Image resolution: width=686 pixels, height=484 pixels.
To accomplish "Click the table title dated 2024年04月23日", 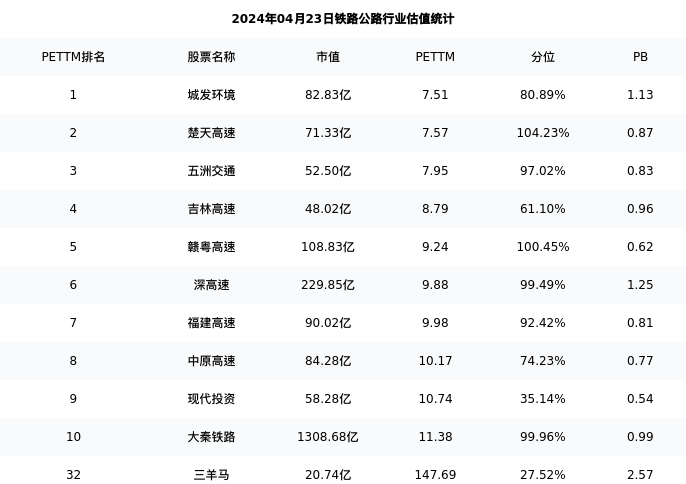I will click(343, 19).
